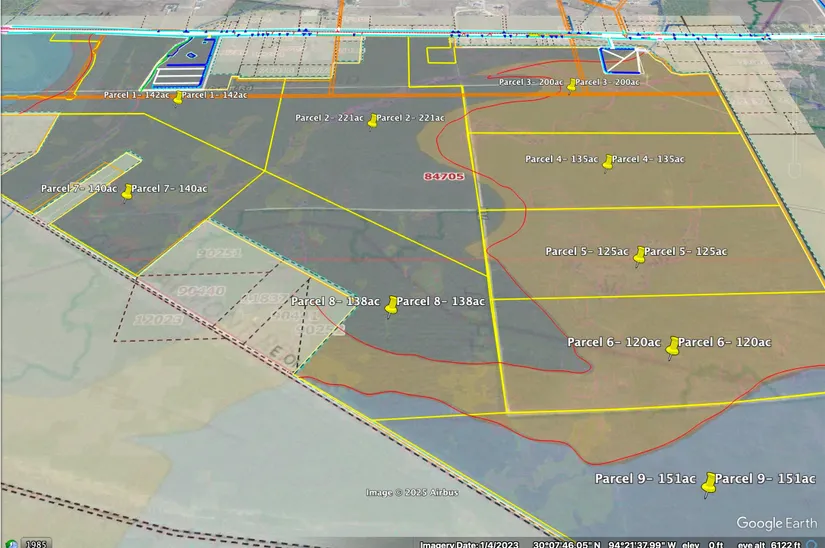Click the Parcel 4 - 135ac pushpin
The image size is (825, 548).
(606, 161)
